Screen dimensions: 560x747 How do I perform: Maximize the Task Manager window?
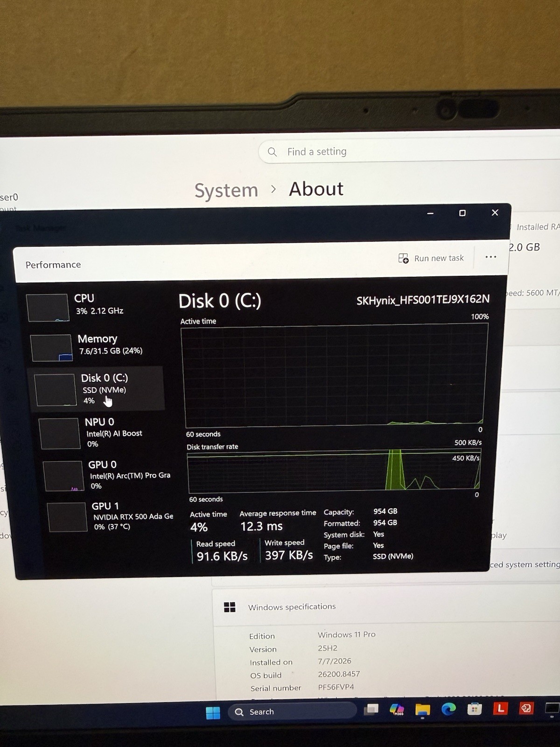(x=462, y=213)
